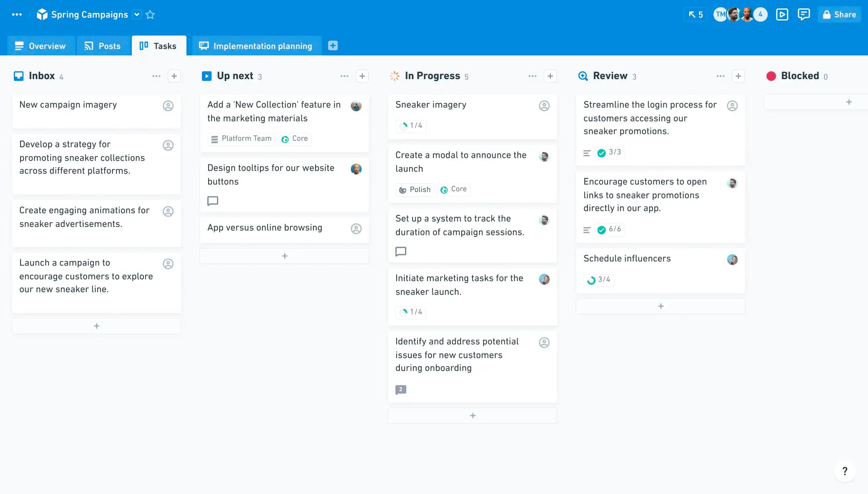Open the comments chat icon in header
Image resolution: width=868 pixels, height=494 pixels.
[803, 15]
